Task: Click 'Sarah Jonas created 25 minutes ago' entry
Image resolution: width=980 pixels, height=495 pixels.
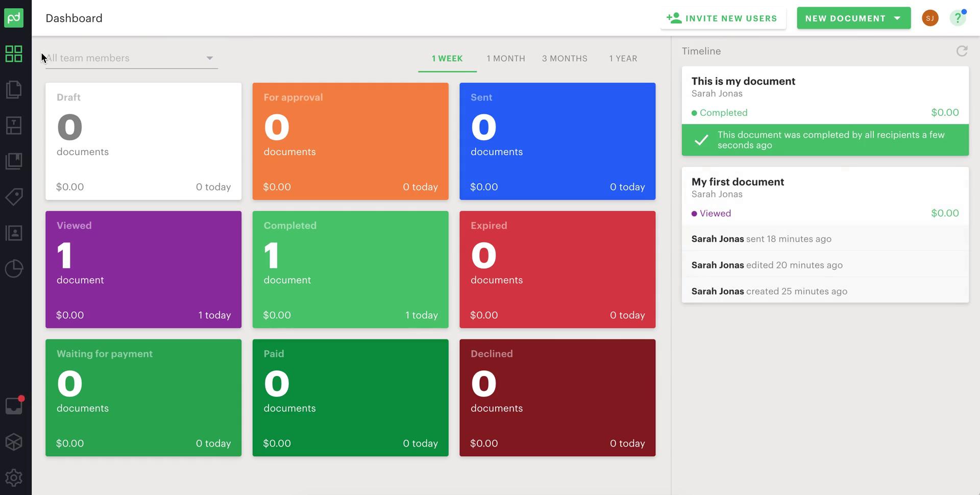Action: coord(825,291)
